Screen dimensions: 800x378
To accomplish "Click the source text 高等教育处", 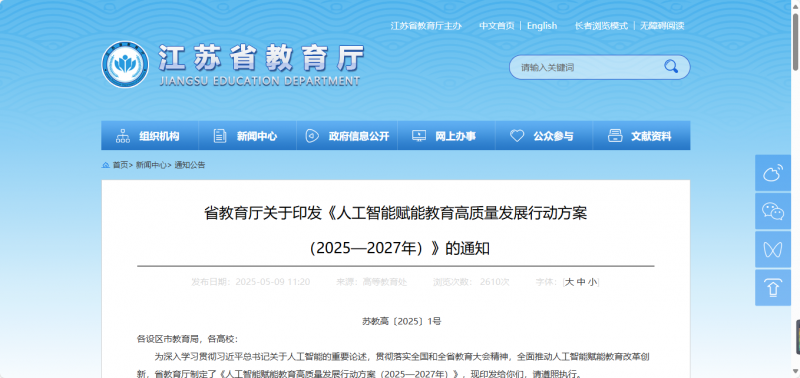I will point(385,282).
